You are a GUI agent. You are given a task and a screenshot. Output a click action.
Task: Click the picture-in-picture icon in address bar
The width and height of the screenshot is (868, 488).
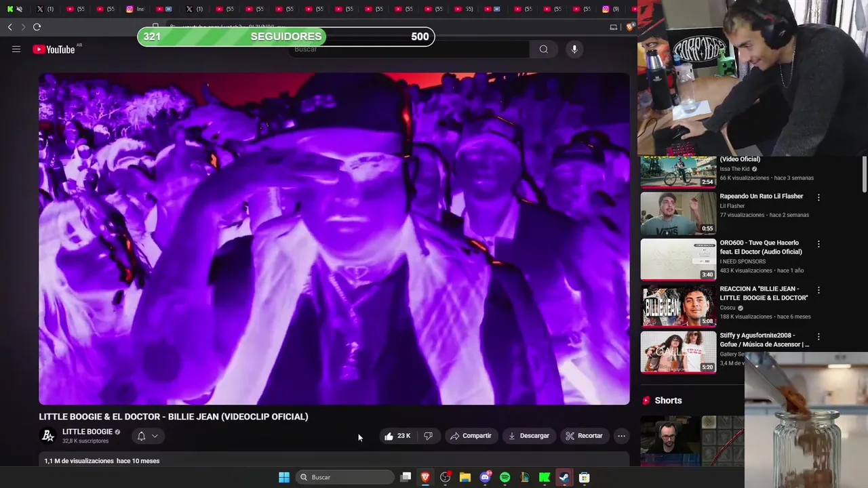coord(614,27)
